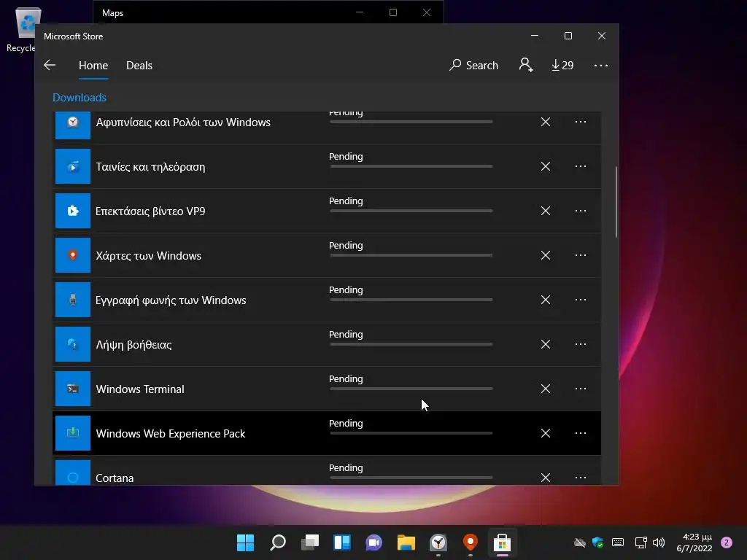Viewport: 747px width, 560px height.
Task: Cancel the Αφυπνίσεις και Ρολόι download
Action: point(546,122)
